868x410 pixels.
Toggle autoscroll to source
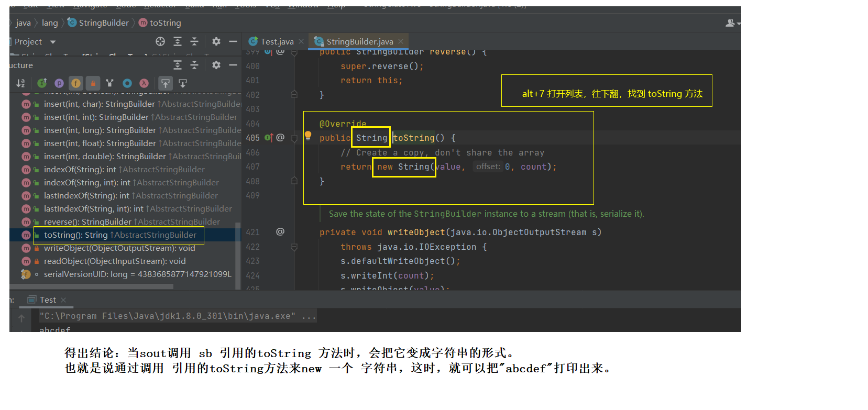pyautogui.click(x=166, y=83)
